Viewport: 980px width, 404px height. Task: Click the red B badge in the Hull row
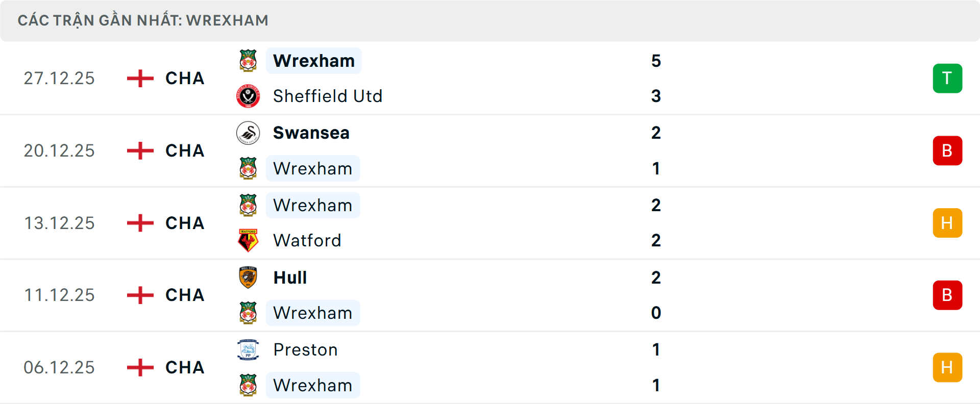click(947, 295)
